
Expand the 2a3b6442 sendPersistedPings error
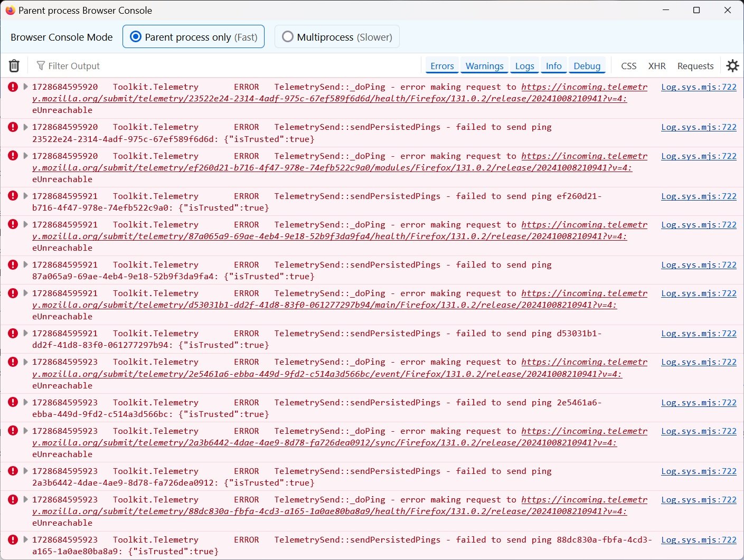25,471
